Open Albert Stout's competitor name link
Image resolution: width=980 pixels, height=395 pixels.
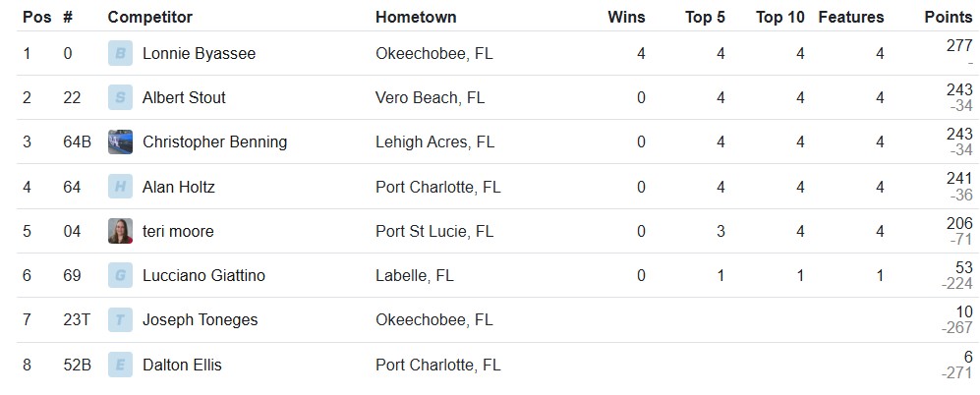point(184,97)
